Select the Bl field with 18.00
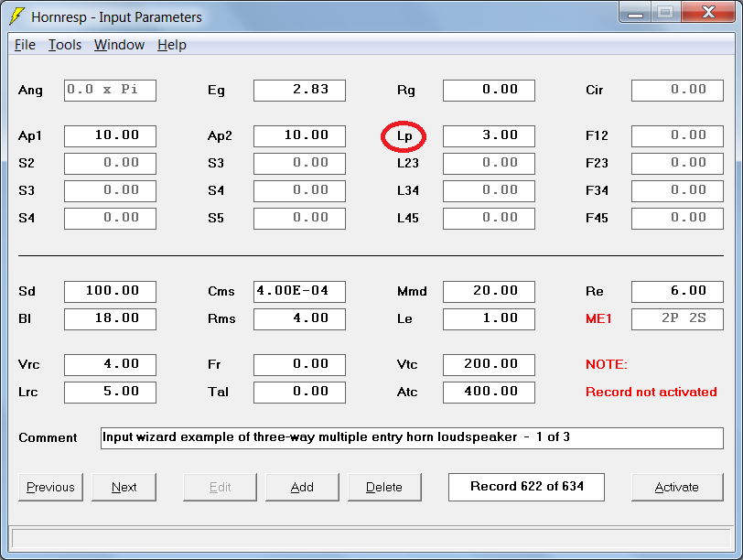Viewport: 743px width, 560px height. click(x=110, y=318)
